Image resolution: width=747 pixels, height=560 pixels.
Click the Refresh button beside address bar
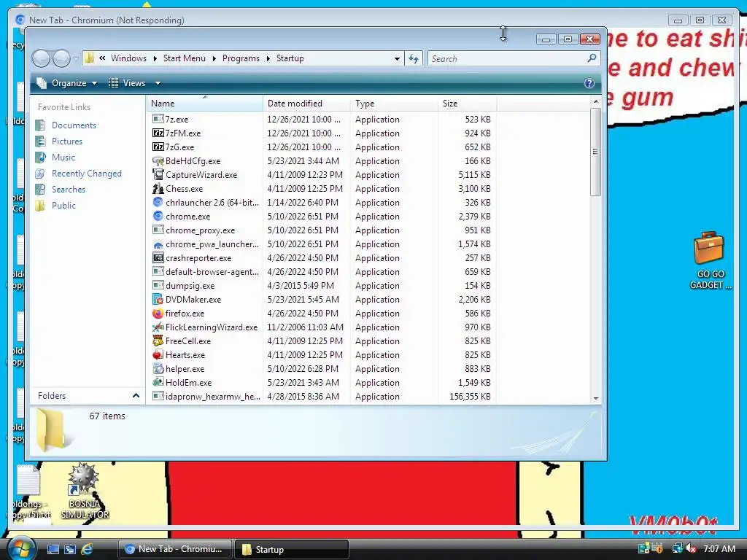(413, 58)
